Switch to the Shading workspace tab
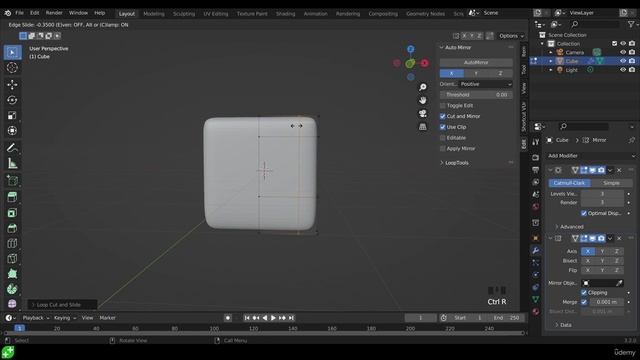The image size is (640, 360). 285,14
